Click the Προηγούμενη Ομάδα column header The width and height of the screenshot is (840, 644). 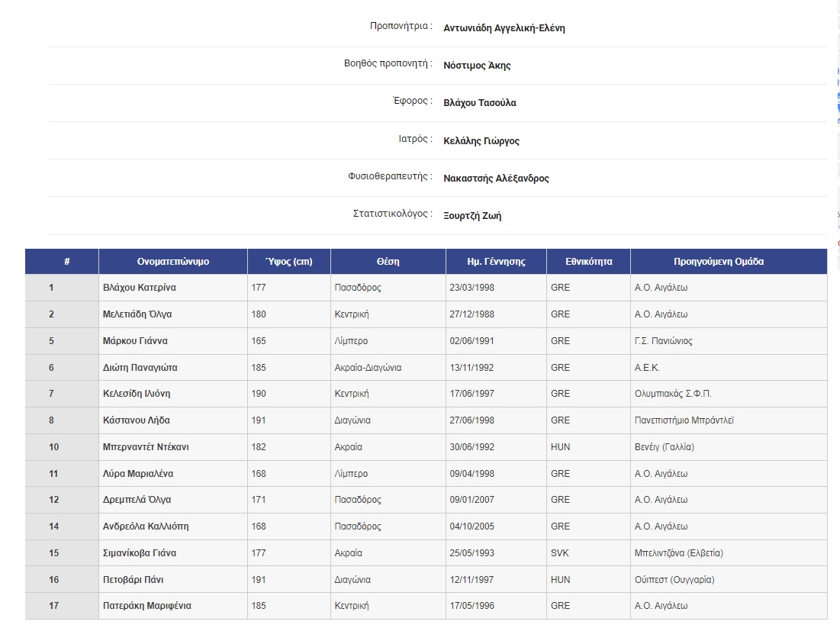click(728, 261)
